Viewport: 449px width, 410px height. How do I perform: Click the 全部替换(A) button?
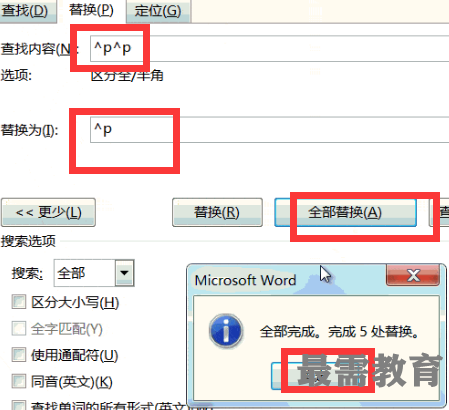coord(345,212)
